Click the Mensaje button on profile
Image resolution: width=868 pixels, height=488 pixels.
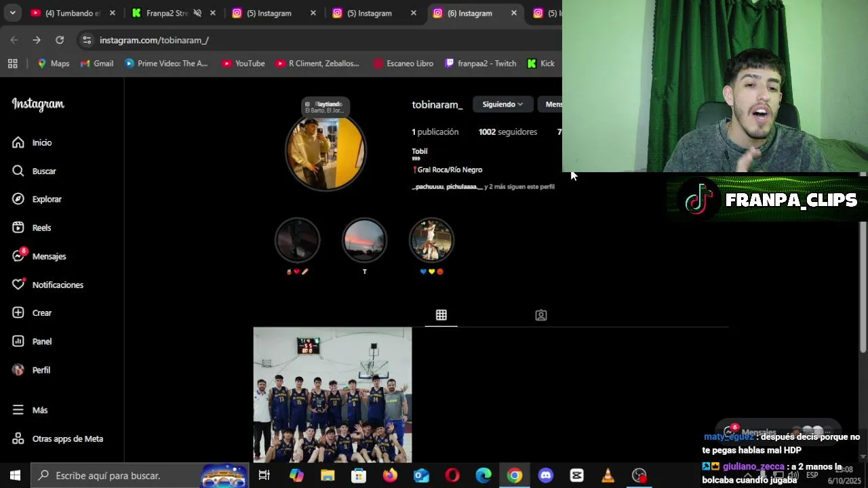click(551, 104)
